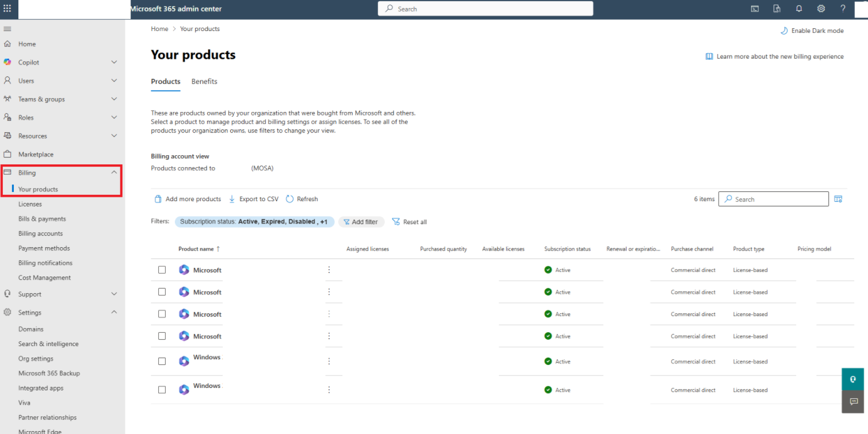Click the Home house icon in sidebar
The width and height of the screenshot is (868, 434).
(x=7, y=44)
